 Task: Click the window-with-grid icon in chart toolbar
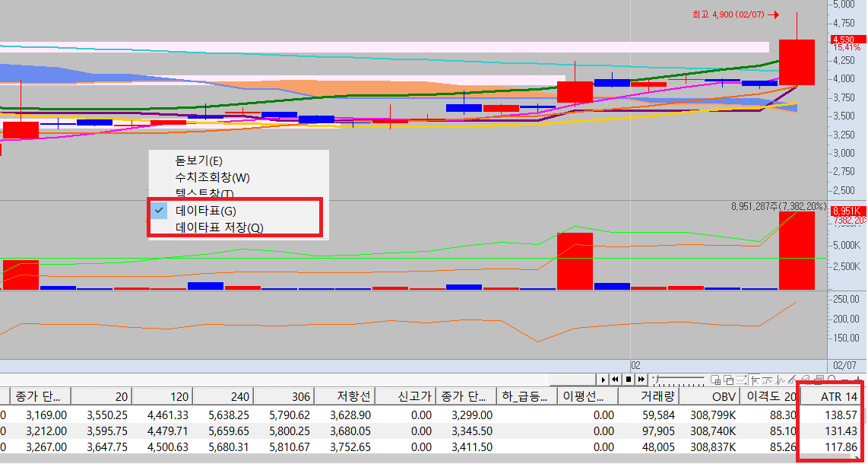(x=716, y=380)
